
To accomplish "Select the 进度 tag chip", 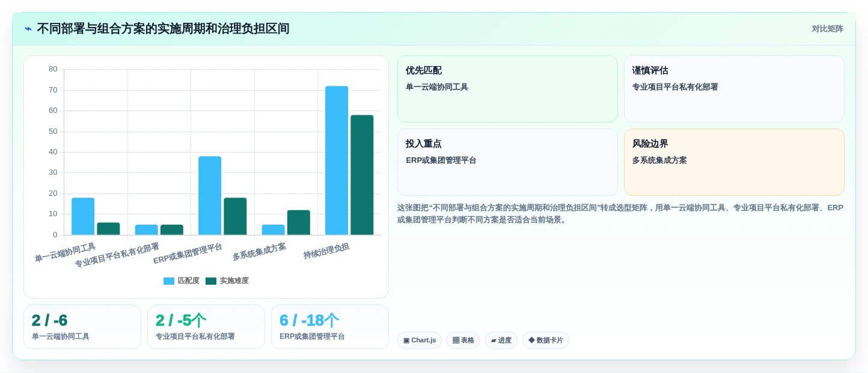I will click(501, 341).
